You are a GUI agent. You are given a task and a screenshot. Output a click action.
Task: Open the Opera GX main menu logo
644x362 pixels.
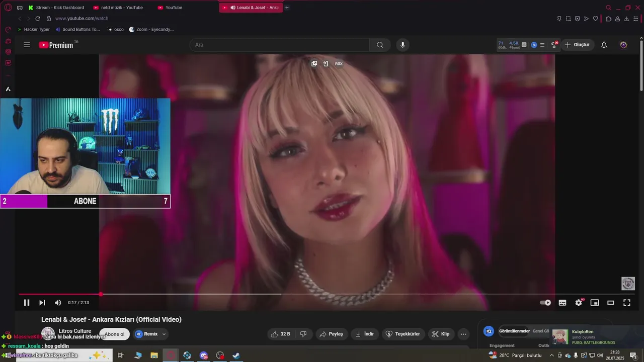pos(8,8)
